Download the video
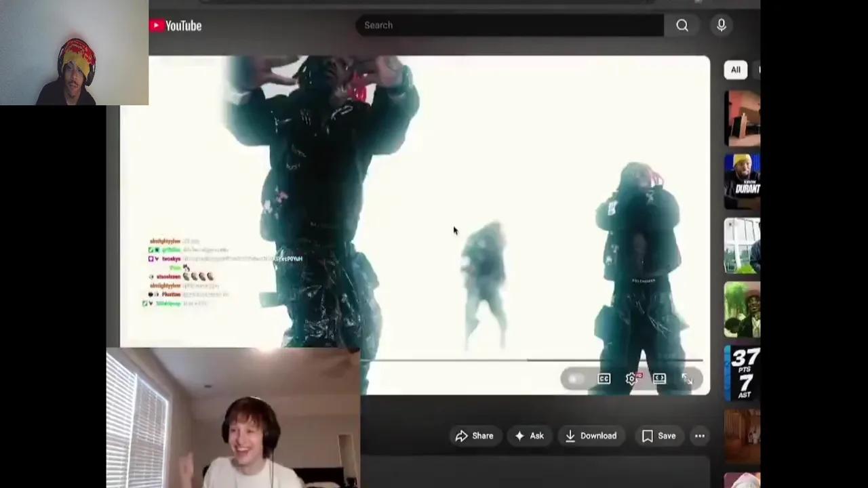 point(591,436)
